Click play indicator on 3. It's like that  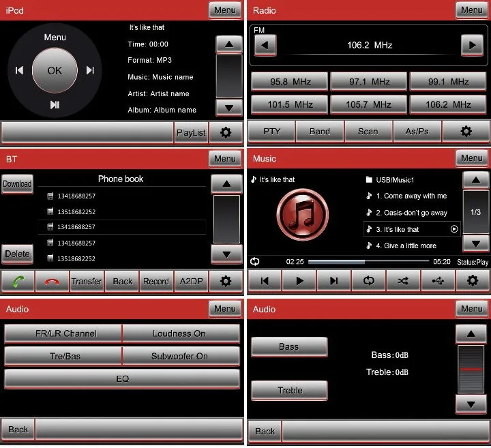coord(454,229)
